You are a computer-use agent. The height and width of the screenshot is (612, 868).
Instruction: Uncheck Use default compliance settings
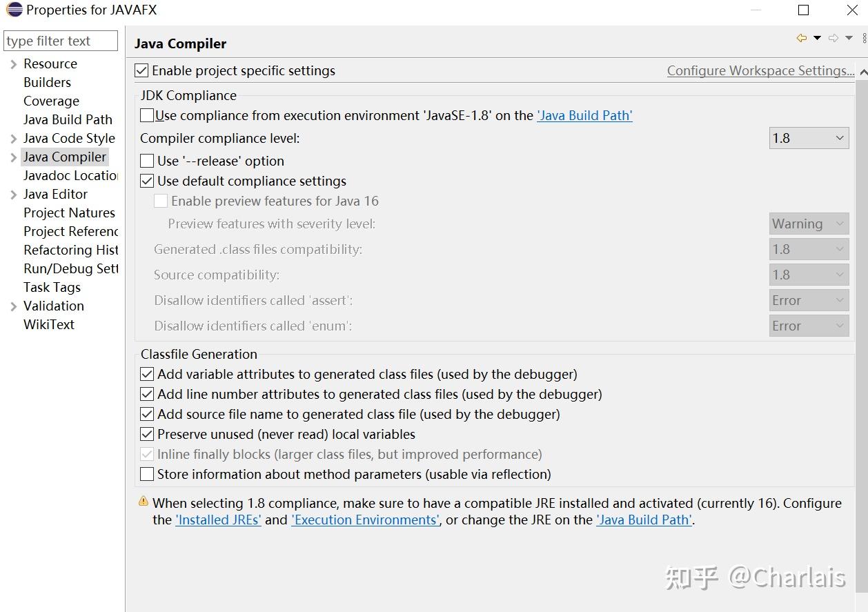[147, 181]
